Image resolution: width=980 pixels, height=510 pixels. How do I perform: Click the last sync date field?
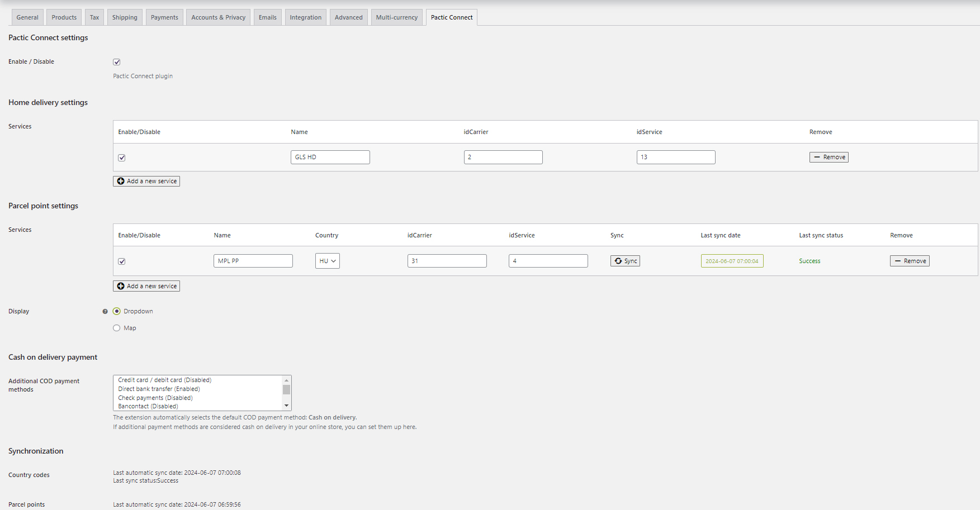[x=732, y=261]
